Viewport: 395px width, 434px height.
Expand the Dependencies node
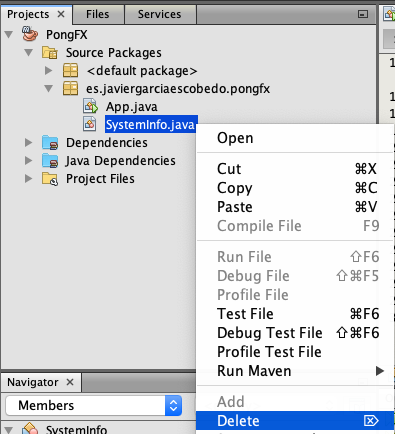29,143
